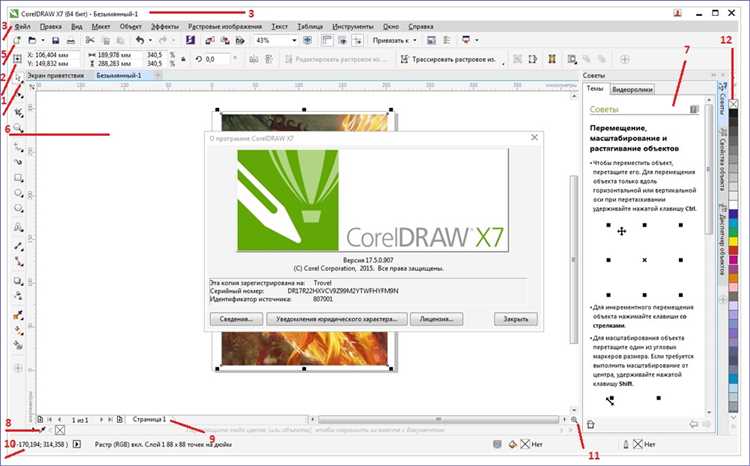The height and width of the screenshot is (466, 750).
Task: Select the Text tool in toolbox
Action: 18,228
